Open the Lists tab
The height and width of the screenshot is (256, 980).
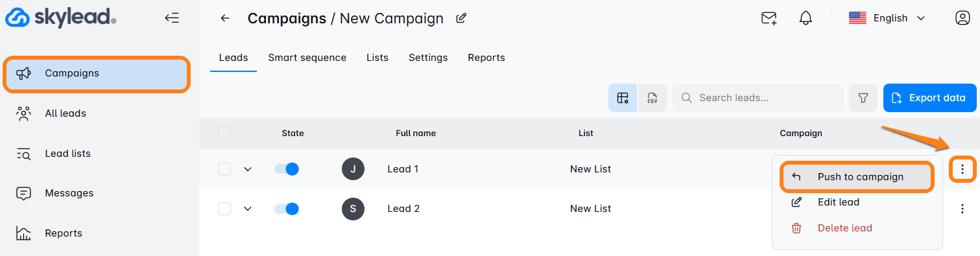pos(377,58)
